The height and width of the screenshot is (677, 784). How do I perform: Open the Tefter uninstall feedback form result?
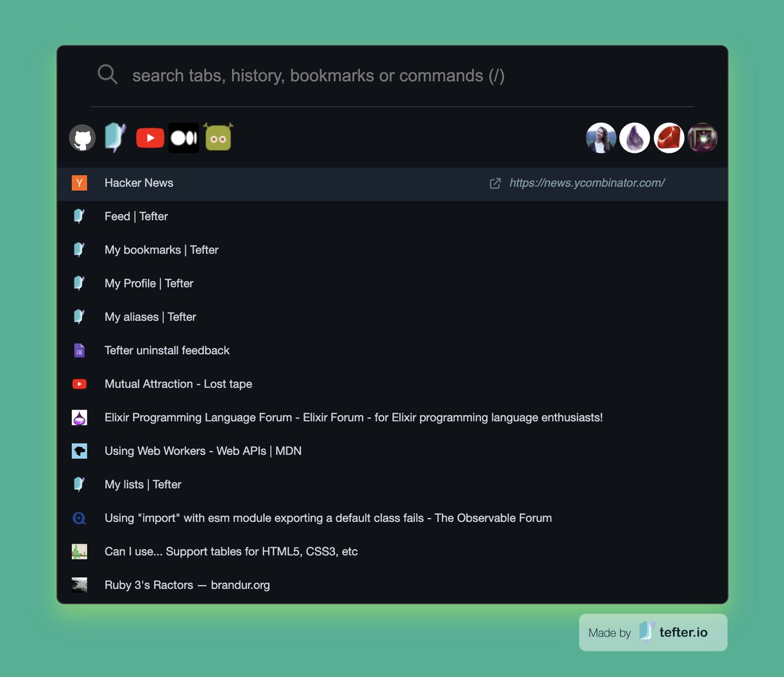[167, 350]
